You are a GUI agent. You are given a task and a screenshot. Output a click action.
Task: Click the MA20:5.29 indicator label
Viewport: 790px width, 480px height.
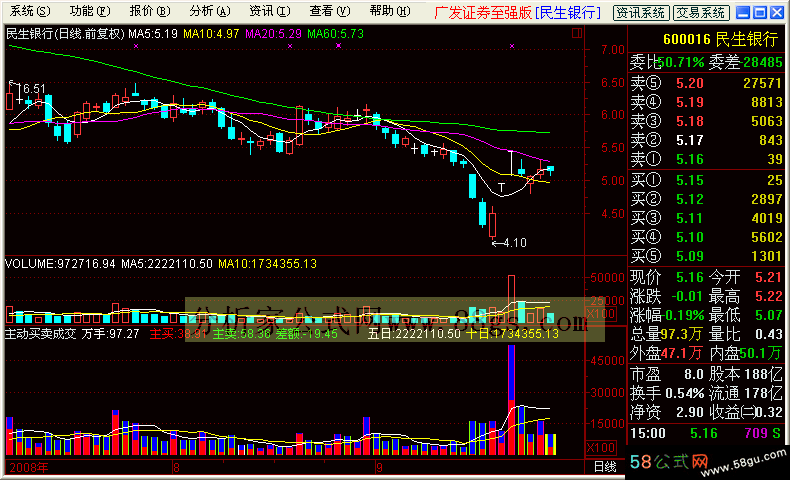[274, 34]
